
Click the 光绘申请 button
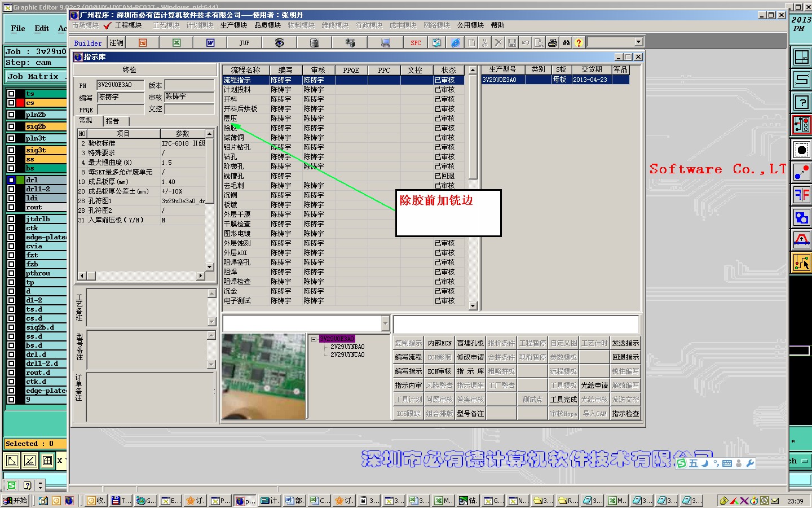(x=594, y=386)
